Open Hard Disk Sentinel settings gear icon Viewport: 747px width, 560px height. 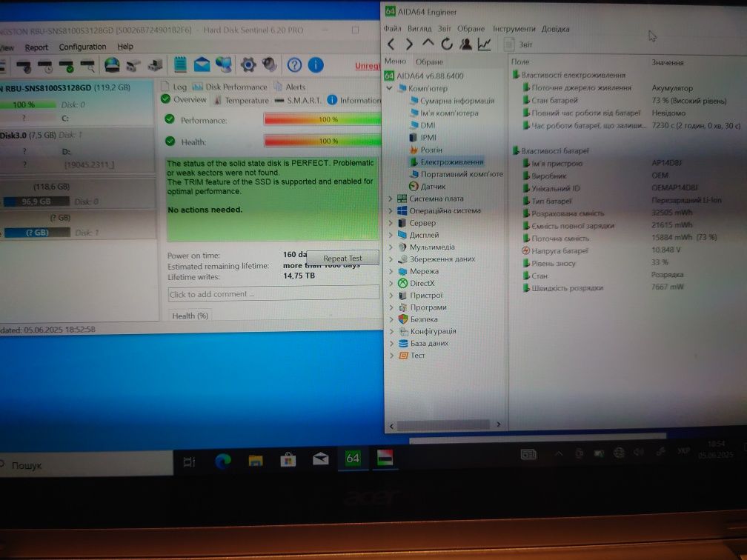pyautogui.click(x=248, y=64)
